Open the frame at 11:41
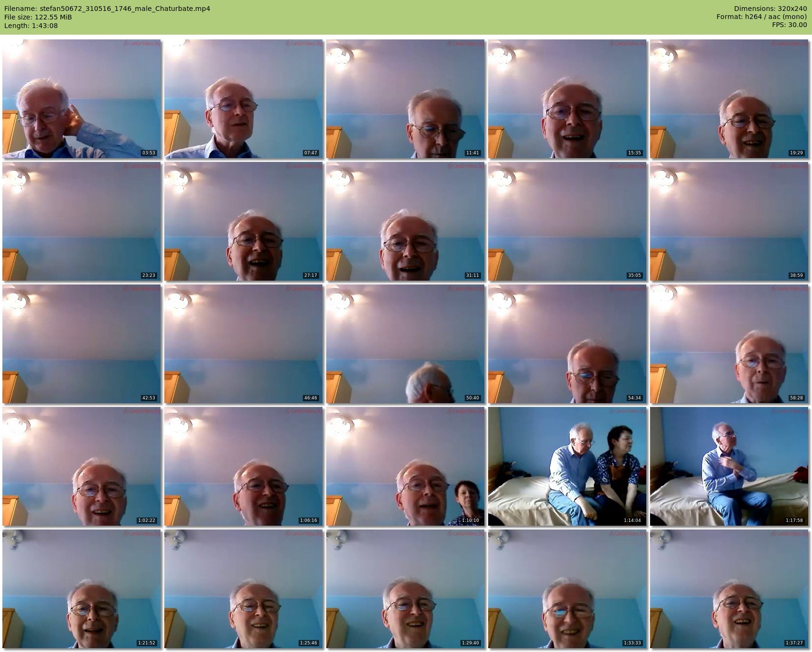This screenshot has width=812, height=652. [406, 99]
